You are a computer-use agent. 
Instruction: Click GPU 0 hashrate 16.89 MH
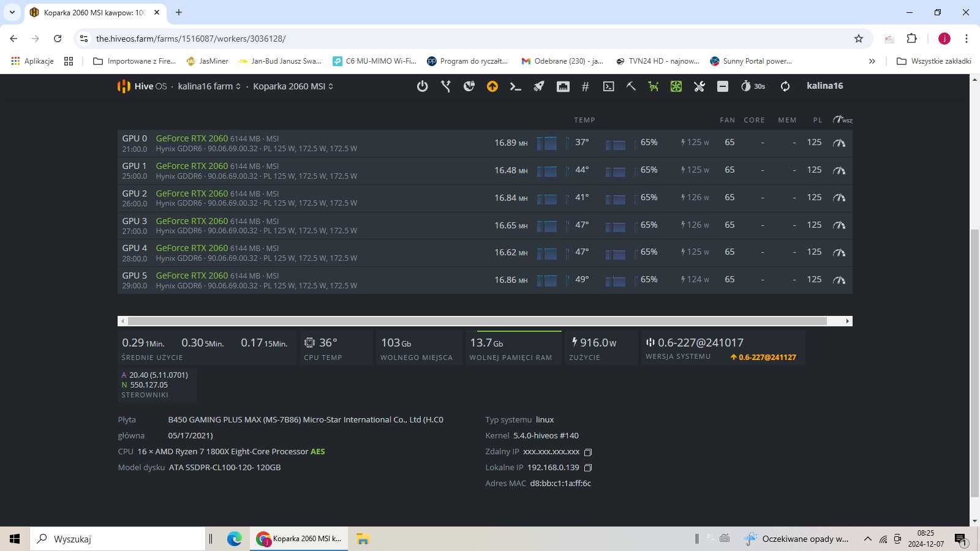point(511,143)
